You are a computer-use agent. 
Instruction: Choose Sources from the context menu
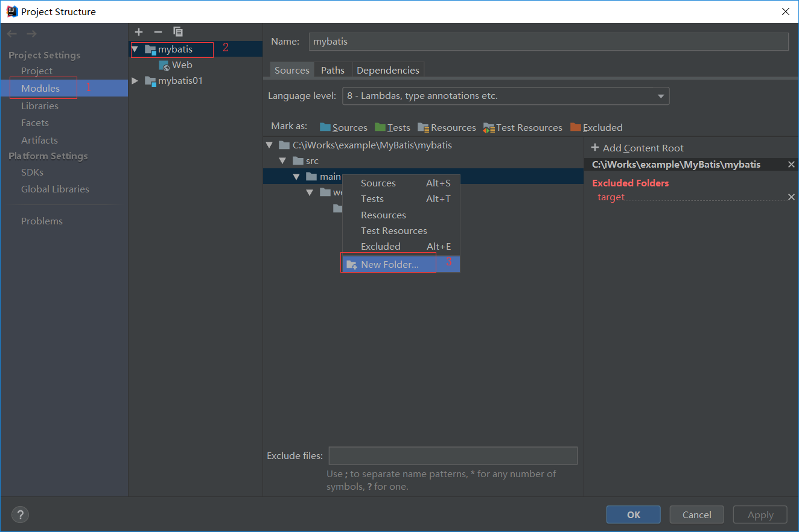tap(401, 183)
